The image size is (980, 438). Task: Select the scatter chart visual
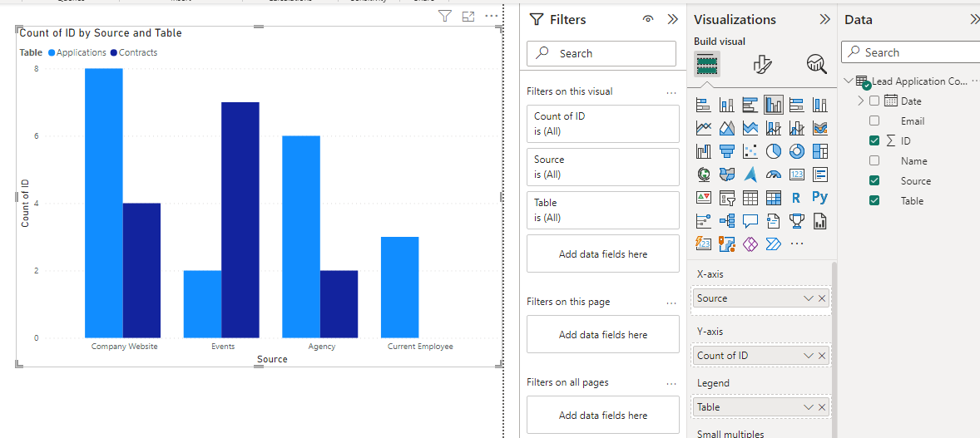[750, 151]
